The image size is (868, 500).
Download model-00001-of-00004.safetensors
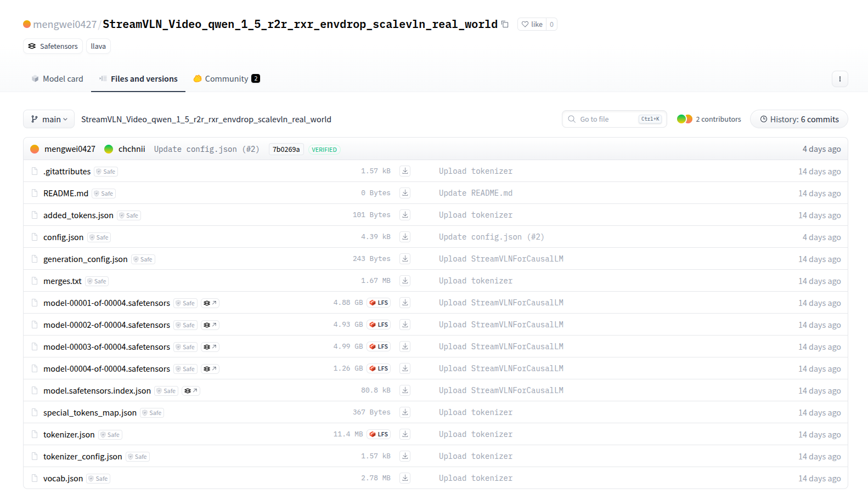(405, 303)
